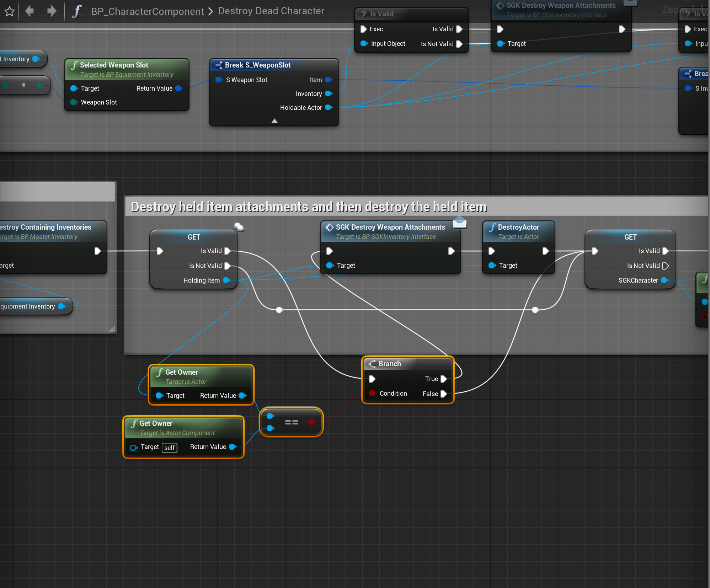The height and width of the screenshot is (588, 710).
Task: Click the red Condition pin on Branch
Action: click(372, 393)
